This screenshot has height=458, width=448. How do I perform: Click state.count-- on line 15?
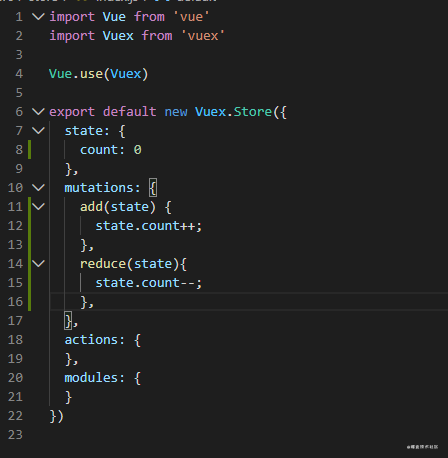145,283
